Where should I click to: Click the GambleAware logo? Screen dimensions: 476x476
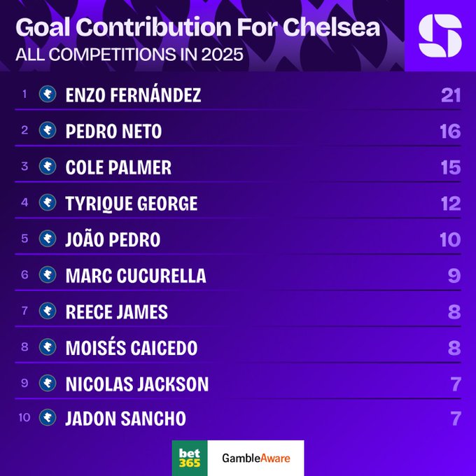[255, 458]
